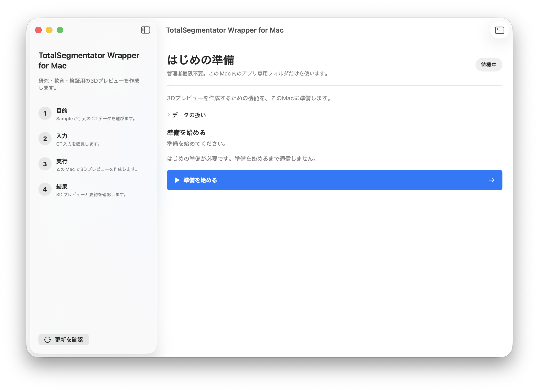
Task: Click the refresh icon in 更新を確認
Action: click(48, 339)
